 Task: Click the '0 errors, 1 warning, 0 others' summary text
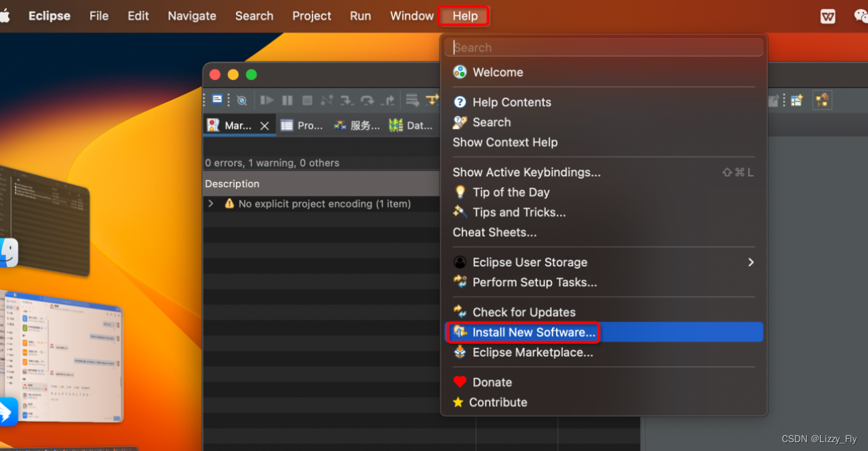pyautogui.click(x=273, y=163)
